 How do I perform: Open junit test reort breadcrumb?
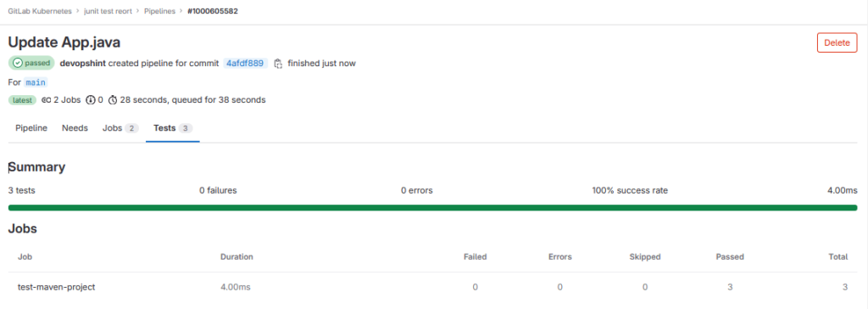tap(108, 10)
